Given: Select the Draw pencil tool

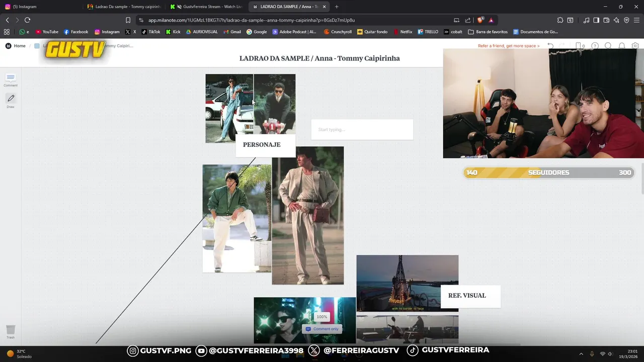Looking at the screenshot, I should click(x=11, y=101).
